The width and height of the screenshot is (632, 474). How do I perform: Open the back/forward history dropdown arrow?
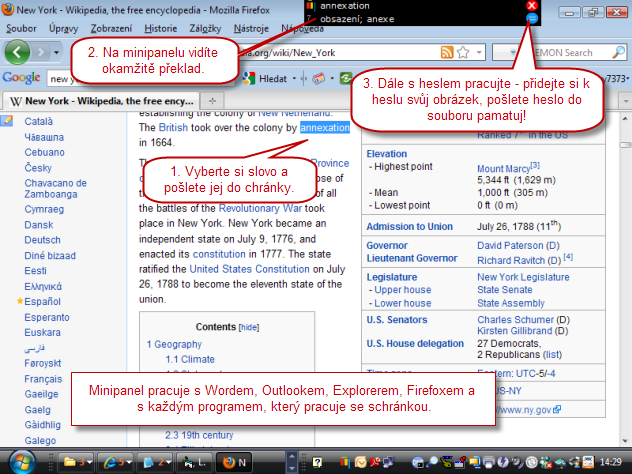[x=56, y=52]
